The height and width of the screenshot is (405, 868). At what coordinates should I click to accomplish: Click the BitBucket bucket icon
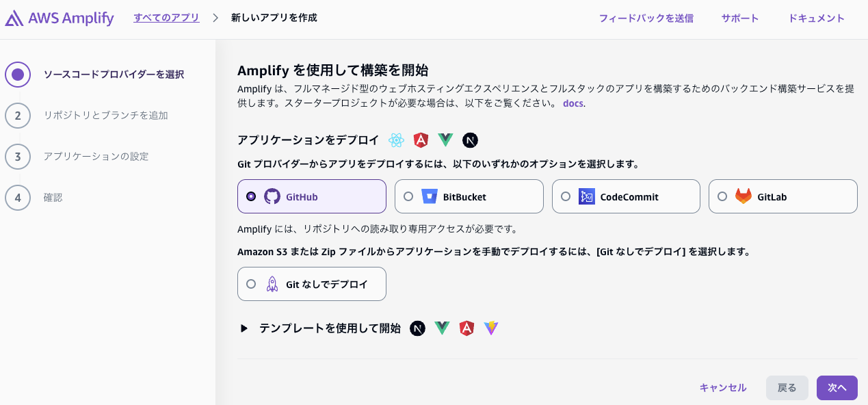tap(431, 196)
